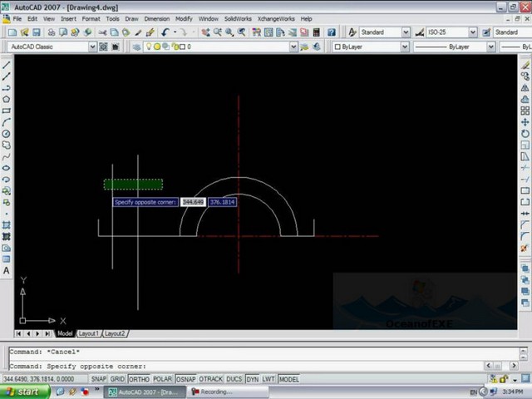Screen dimensions: 532x399
Task: Open the ISO-25 dimension style dropdown
Action: [x=473, y=32]
